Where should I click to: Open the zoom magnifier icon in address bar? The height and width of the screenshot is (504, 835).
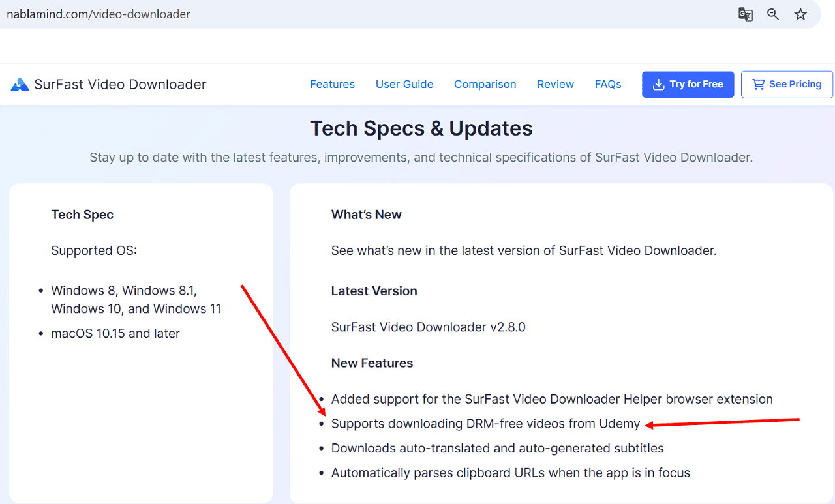[x=773, y=14]
